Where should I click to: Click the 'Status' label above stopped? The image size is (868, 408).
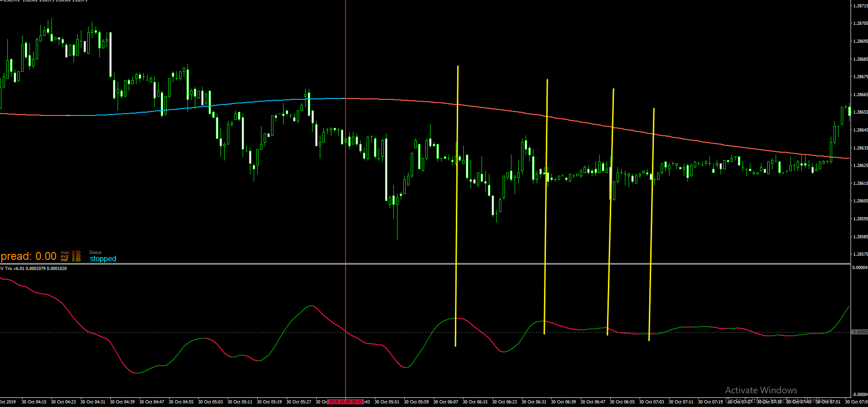[95, 253]
